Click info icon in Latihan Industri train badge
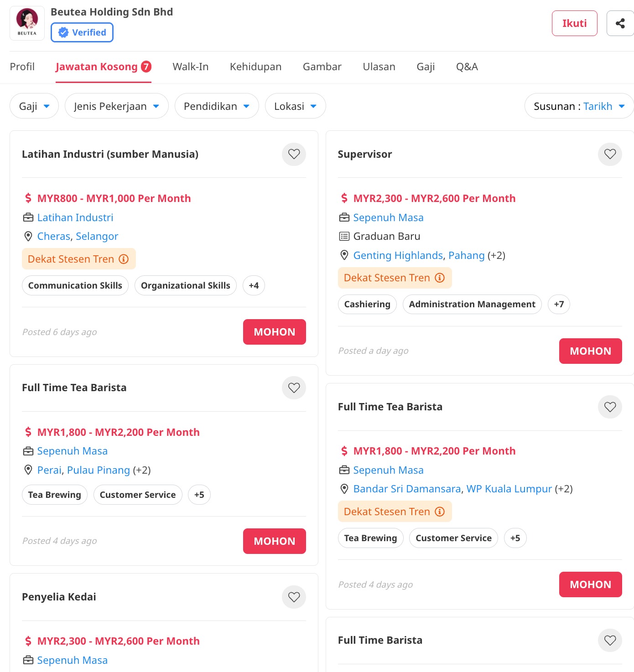This screenshot has width=634, height=672. 124,259
